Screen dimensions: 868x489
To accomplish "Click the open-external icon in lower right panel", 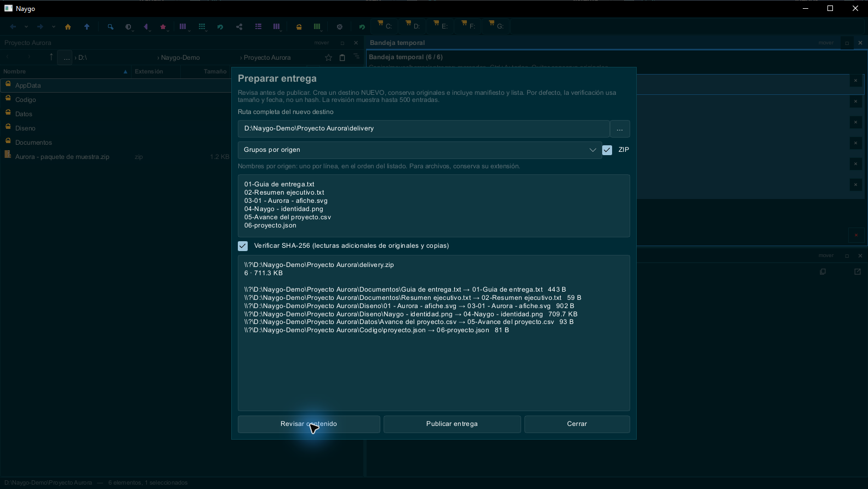I will pos(858,271).
